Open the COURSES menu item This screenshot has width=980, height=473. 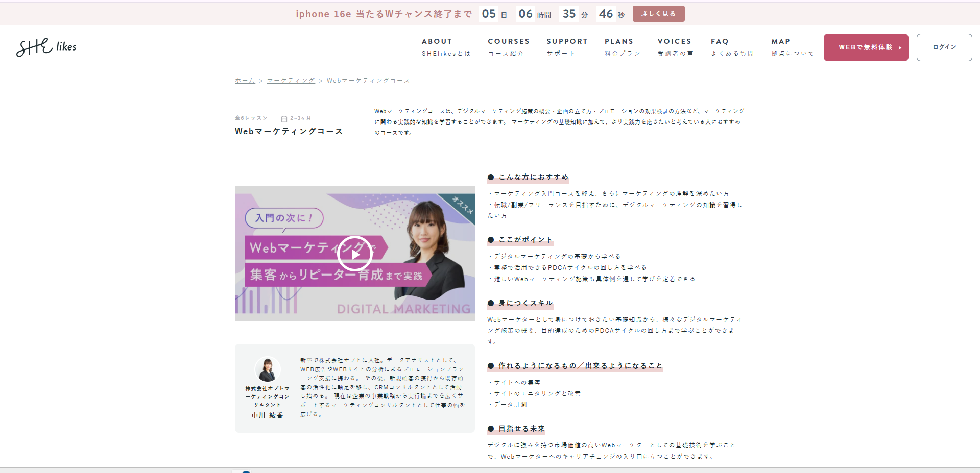[508, 47]
